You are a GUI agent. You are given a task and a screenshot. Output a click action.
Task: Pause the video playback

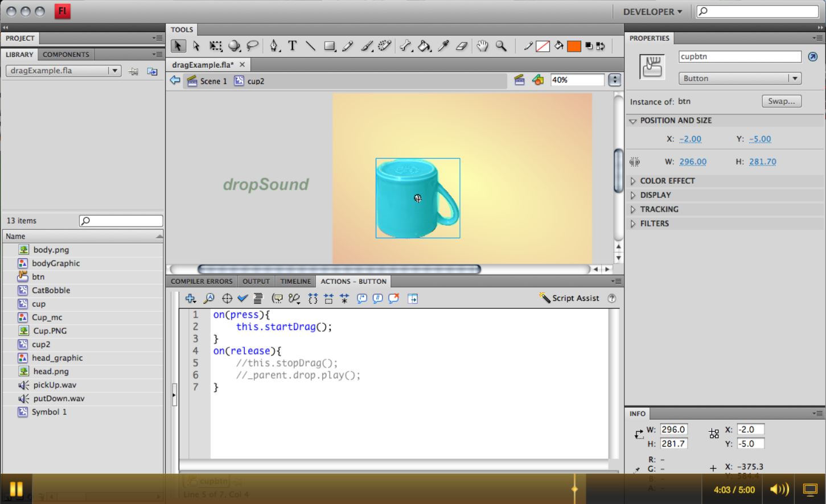[x=16, y=489]
